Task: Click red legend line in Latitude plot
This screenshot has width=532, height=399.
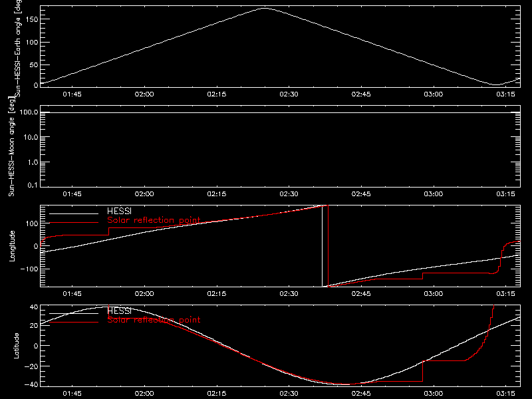Action: pyautogui.click(x=74, y=322)
